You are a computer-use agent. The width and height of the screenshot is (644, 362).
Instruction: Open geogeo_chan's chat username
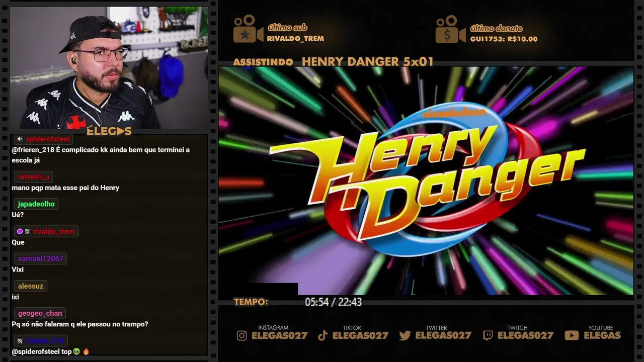tap(40, 313)
